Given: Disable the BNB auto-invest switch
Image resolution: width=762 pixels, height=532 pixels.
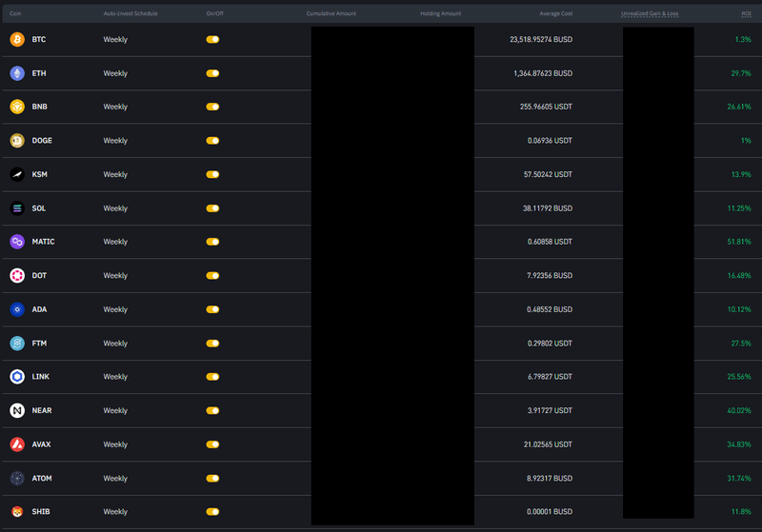Looking at the screenshot, I should 212,107.
